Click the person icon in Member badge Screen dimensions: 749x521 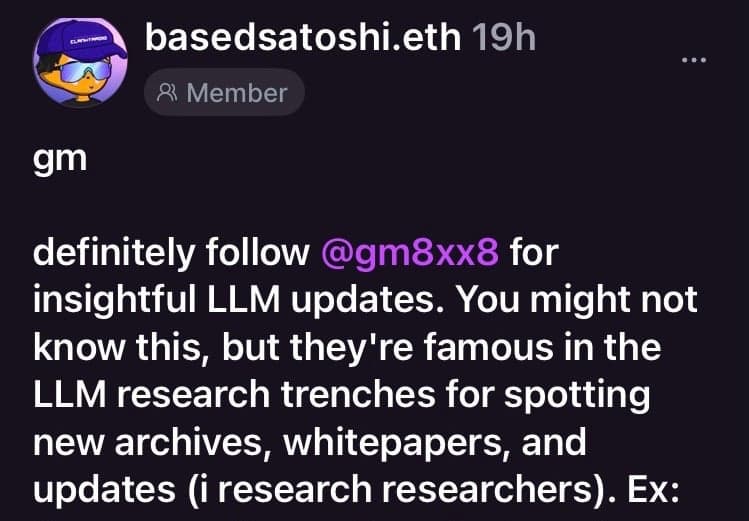[x=168, y=93]
